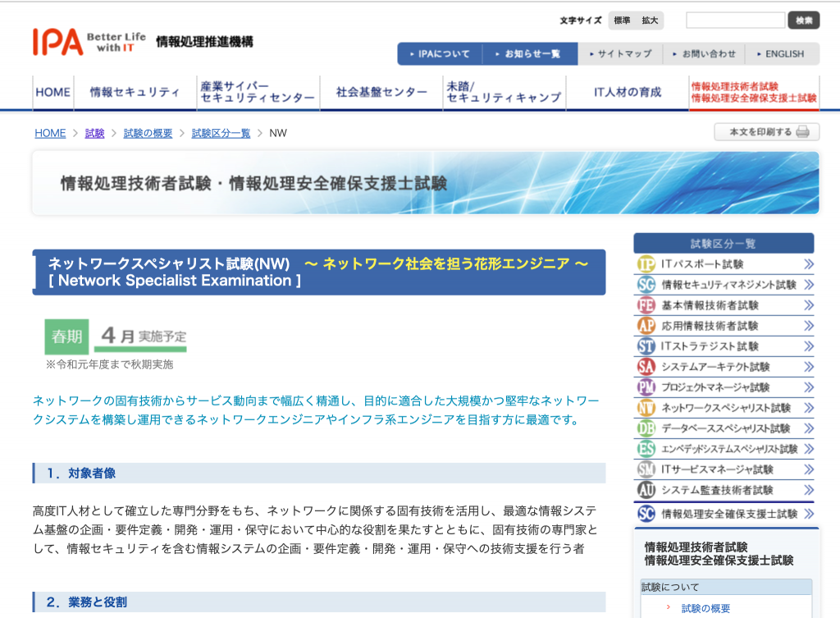Click chevron arrow beside システムアーキテクト試験
The width and height of the screenshot is (840, 618).
click(x=809, y=367)
